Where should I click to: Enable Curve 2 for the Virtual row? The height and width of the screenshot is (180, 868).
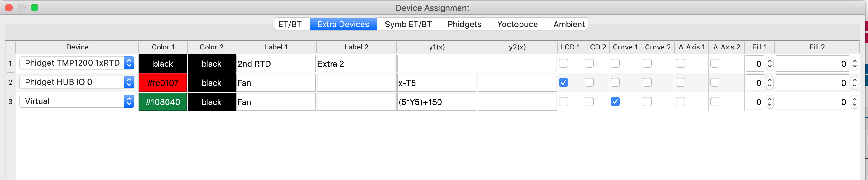click(x=647, y=102)
